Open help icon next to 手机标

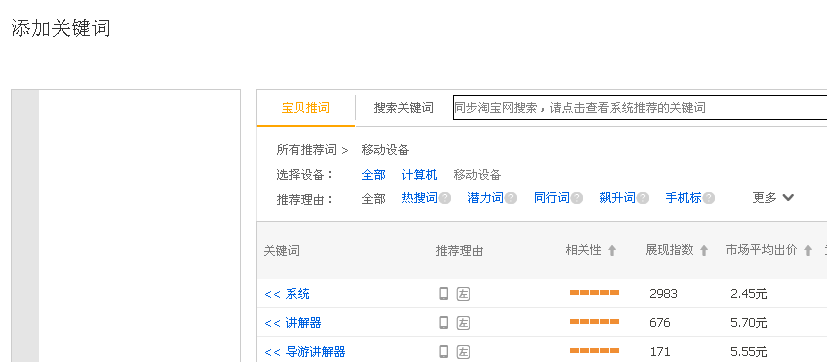point(709,198)
